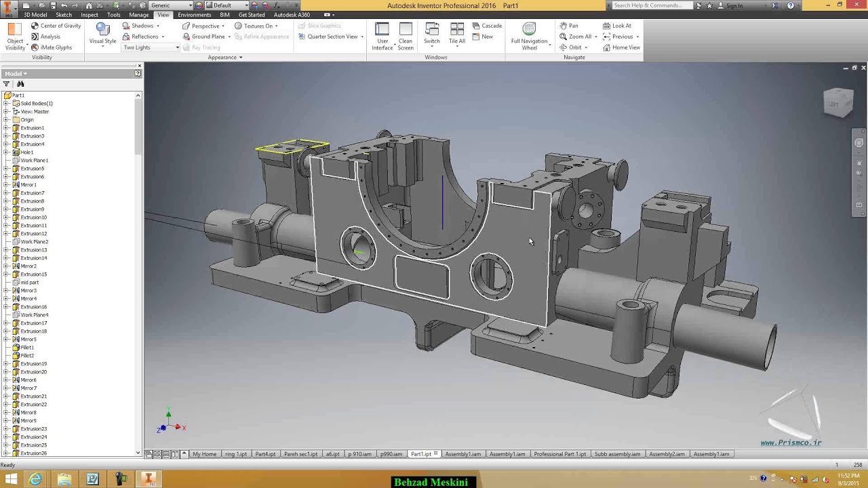Open the Sketch ribbon tab

pos(64,15)
